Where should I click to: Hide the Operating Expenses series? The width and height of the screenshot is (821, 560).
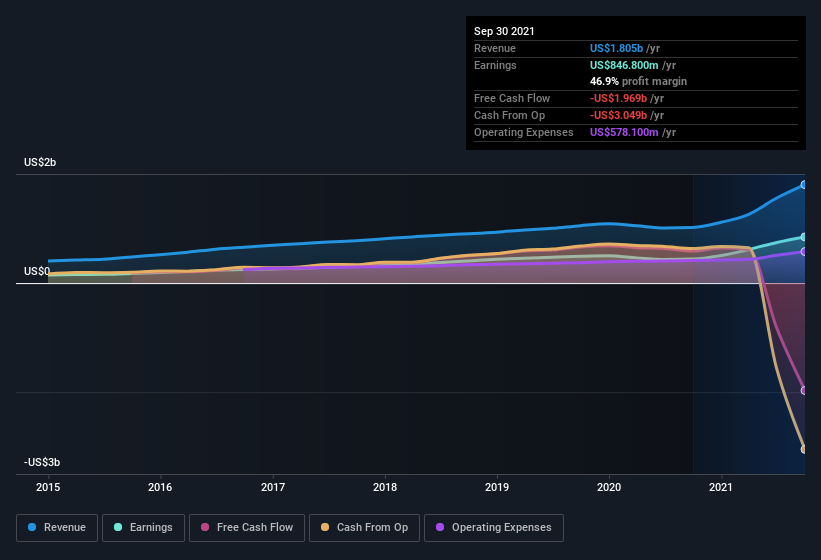494,528
